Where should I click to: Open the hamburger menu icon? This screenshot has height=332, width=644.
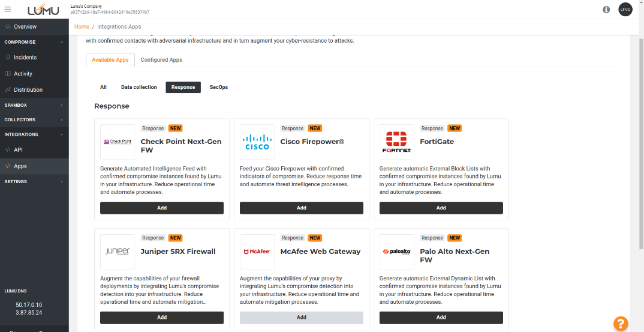click(8, 9)
